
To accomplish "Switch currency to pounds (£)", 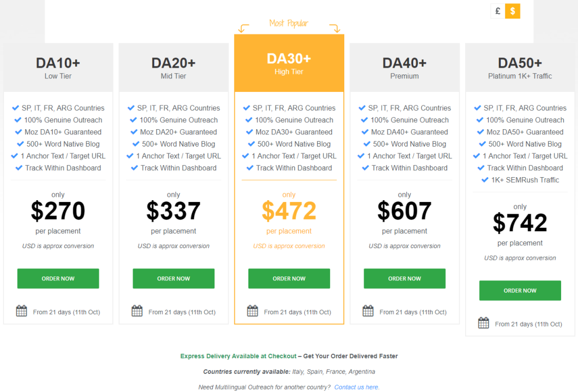I will point(498,11).
